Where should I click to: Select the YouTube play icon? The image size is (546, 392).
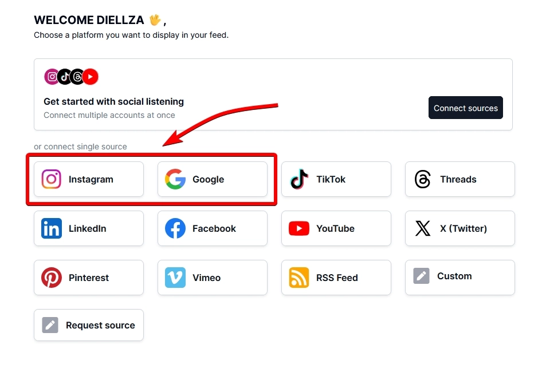[298, 228]
